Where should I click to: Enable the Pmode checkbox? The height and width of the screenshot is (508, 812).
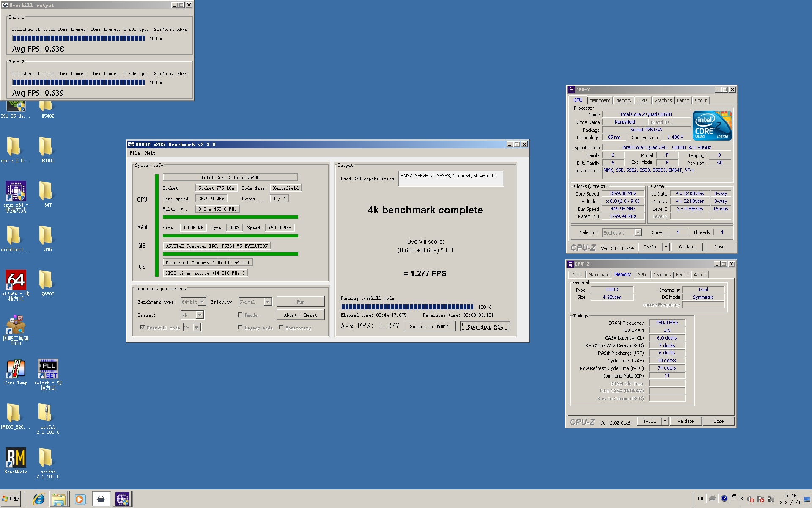click(x=240, y=315)
